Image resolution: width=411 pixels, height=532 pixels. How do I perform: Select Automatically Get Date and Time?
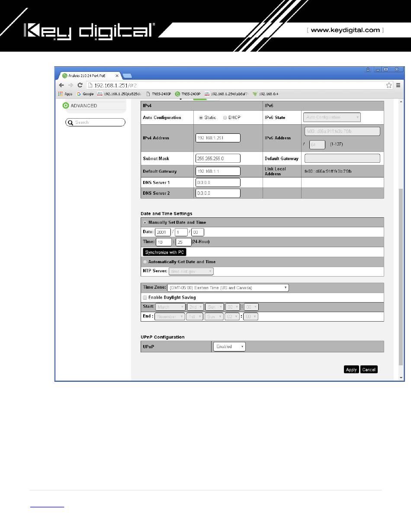point(145,262)
